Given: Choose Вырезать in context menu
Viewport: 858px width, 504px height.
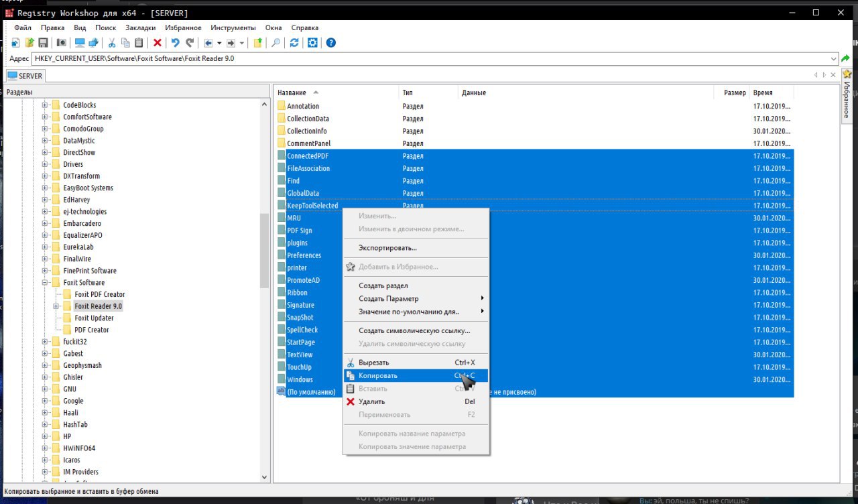Looking at the screenshot, I should [x=416, y=363].
